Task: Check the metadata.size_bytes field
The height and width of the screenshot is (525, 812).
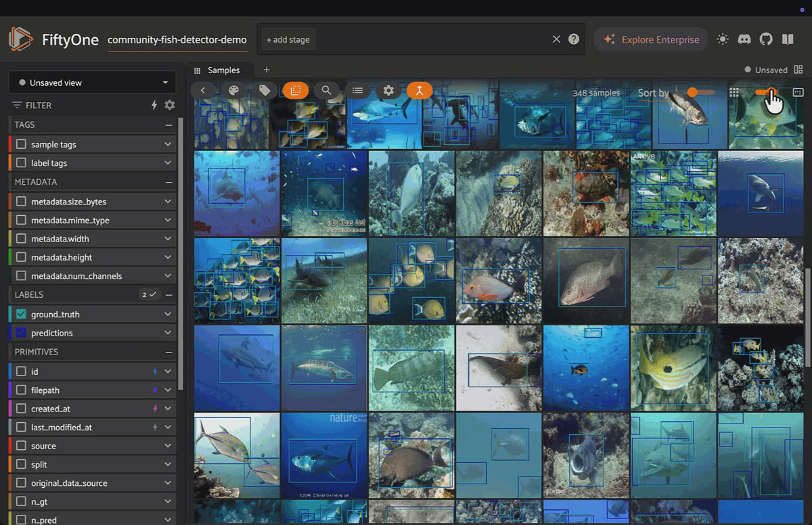Action: tap(21, 202)
